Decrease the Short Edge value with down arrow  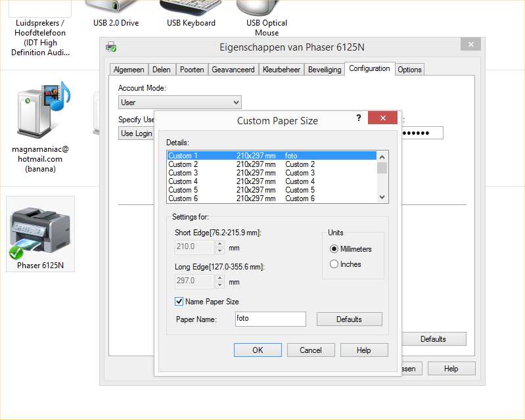(219, 250)
